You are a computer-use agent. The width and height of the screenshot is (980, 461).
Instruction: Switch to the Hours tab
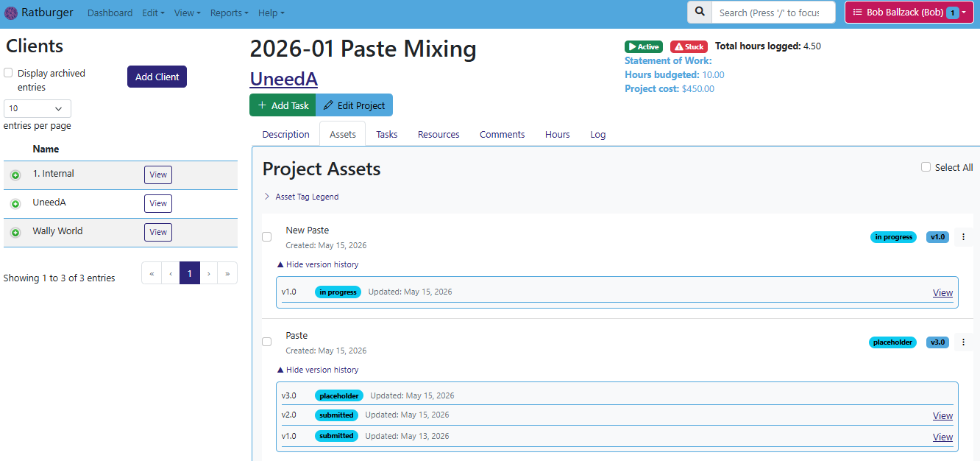[558, 134]
